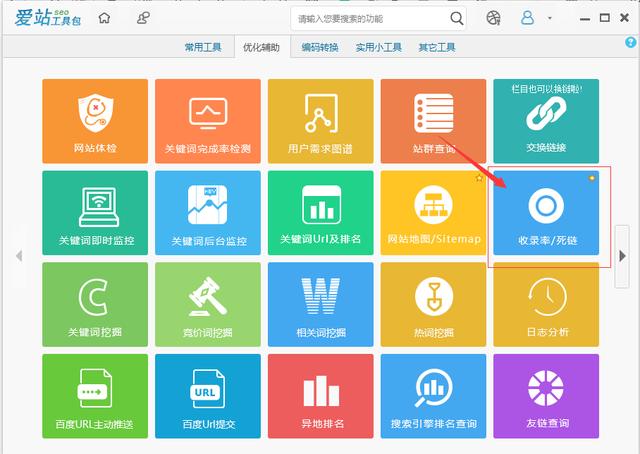The width and height of the screenshot is (640, 454).
Task: Open the 友链查询 tool
Action: [x=546, y=396]
